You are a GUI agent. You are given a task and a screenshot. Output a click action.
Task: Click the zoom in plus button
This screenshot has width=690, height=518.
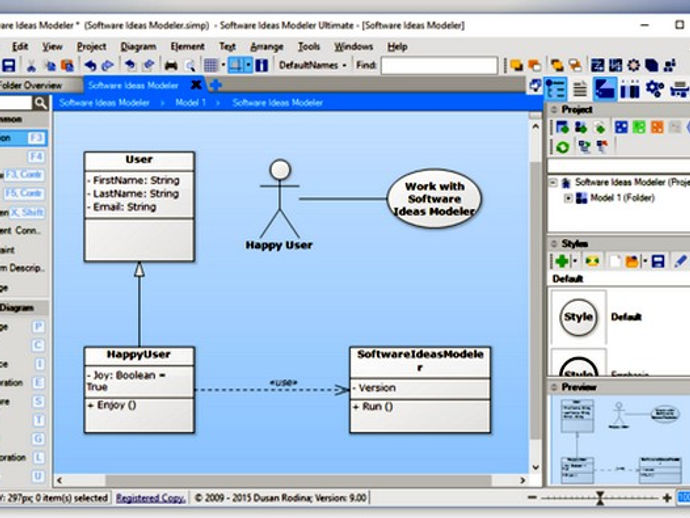[667, 498]
